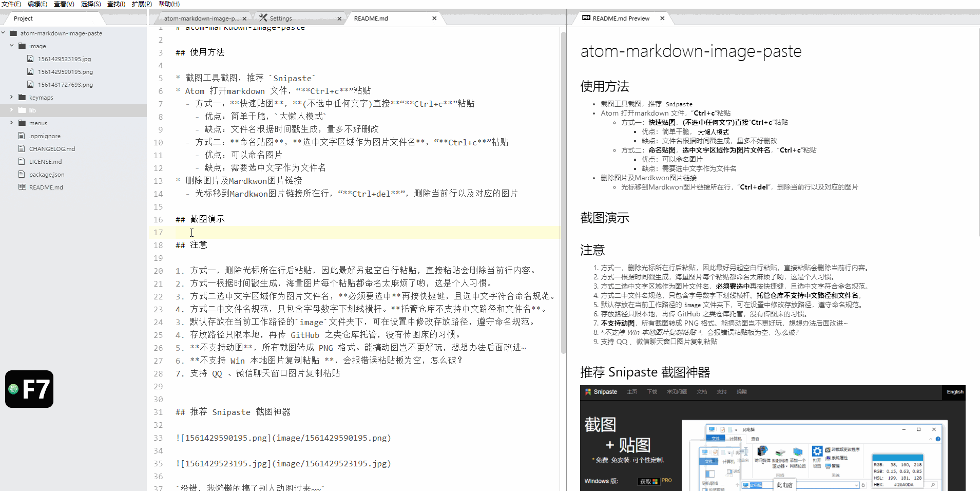
Task: Click the Snipaste screenshot image in preview
Action: pos(773,438)
